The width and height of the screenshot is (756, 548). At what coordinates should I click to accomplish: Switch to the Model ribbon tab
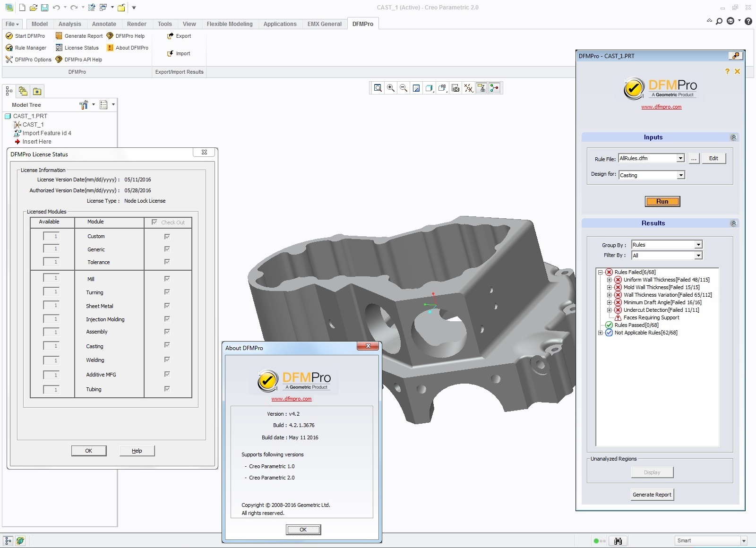click(40, 24)
